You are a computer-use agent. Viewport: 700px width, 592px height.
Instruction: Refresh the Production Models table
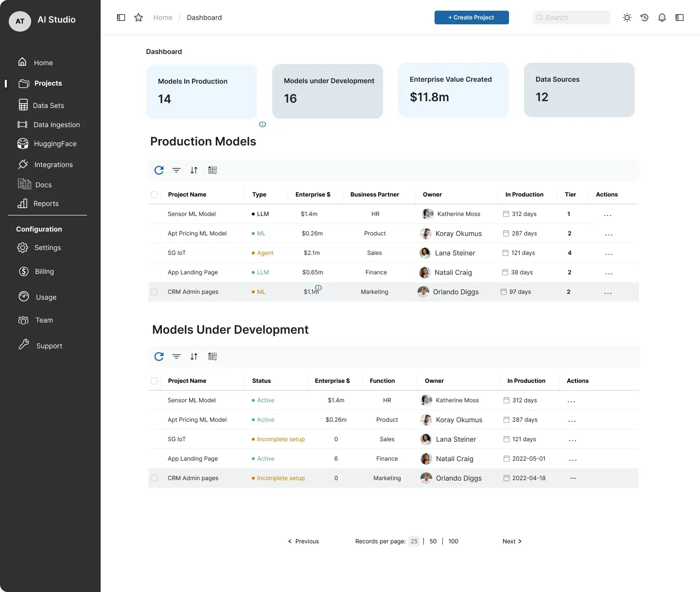coord(159,170)
